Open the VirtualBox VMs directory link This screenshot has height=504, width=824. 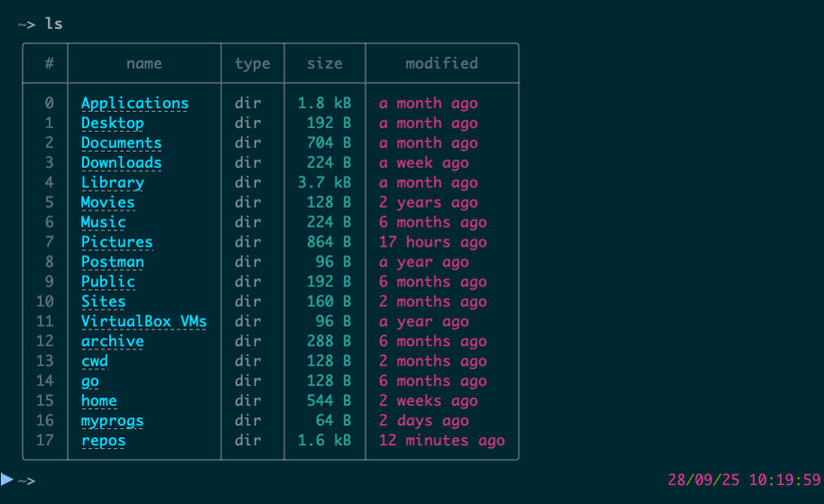coord(144,321)
